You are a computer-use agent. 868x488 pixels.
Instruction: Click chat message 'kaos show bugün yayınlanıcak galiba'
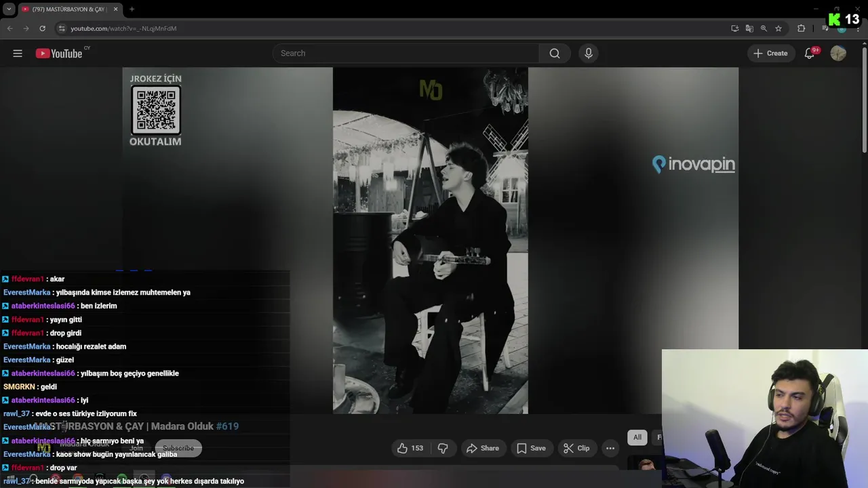point(117,454)
